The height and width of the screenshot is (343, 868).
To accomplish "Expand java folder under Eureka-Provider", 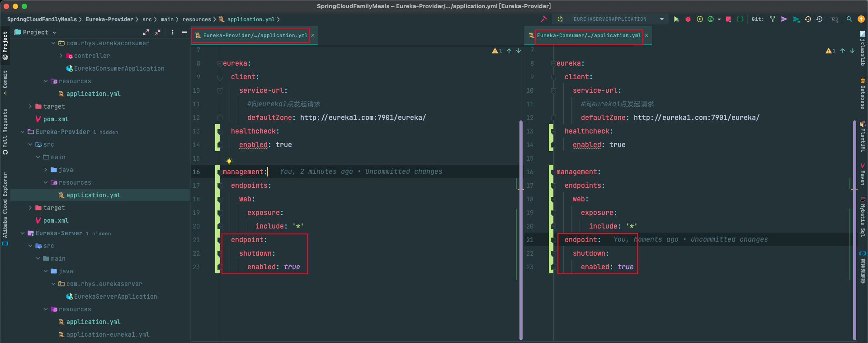I will coord(46,170).
